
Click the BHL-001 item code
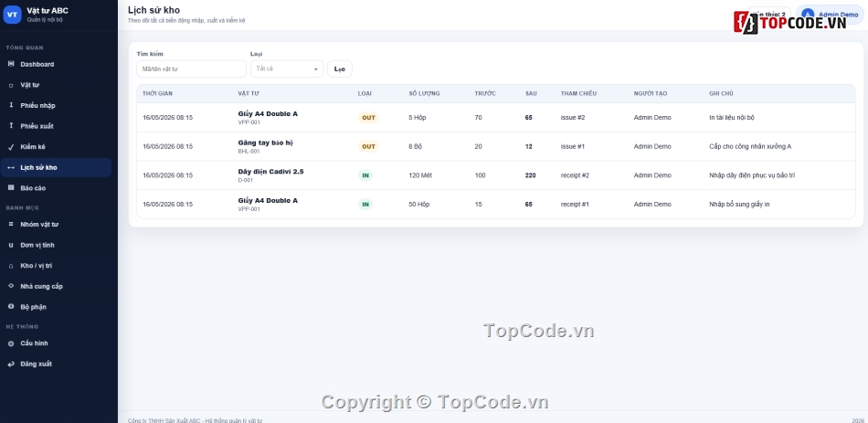click(249, 151)
